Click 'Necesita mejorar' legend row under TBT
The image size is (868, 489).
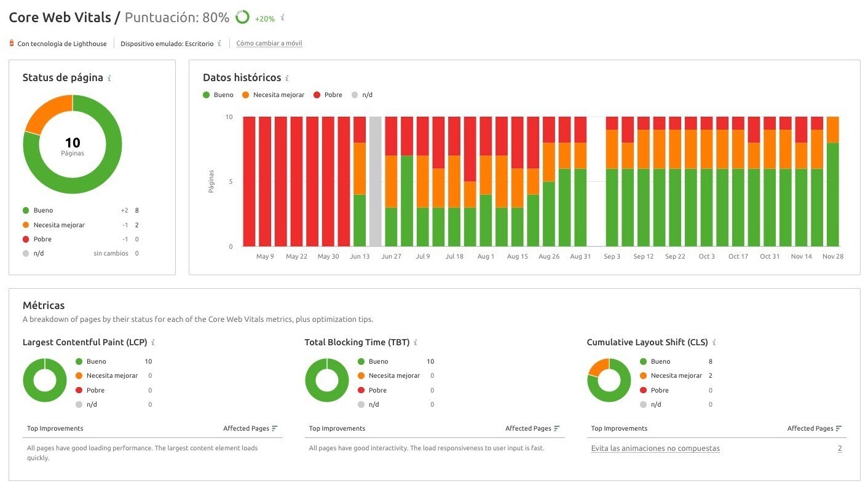(396, 375)
